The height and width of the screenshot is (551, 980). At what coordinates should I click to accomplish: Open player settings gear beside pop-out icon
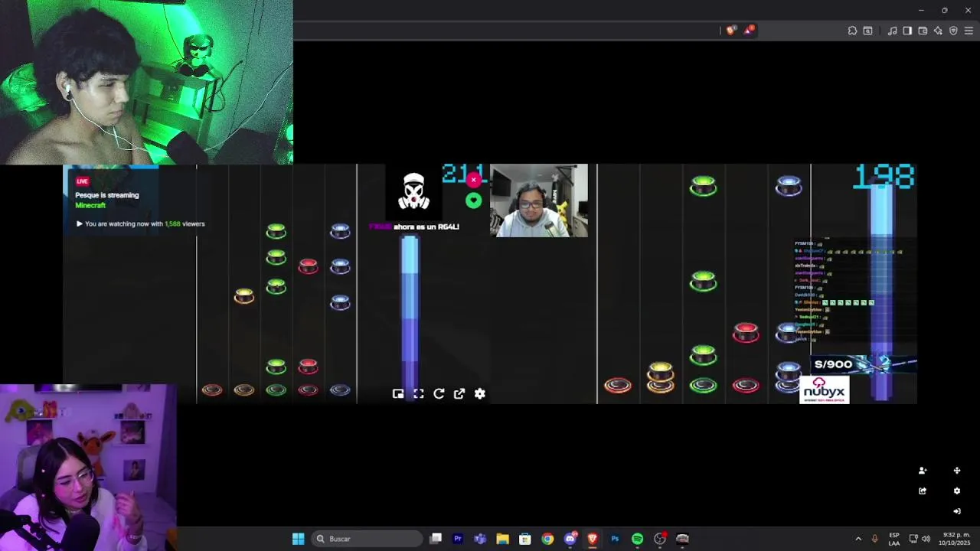[x=479, y=393]
